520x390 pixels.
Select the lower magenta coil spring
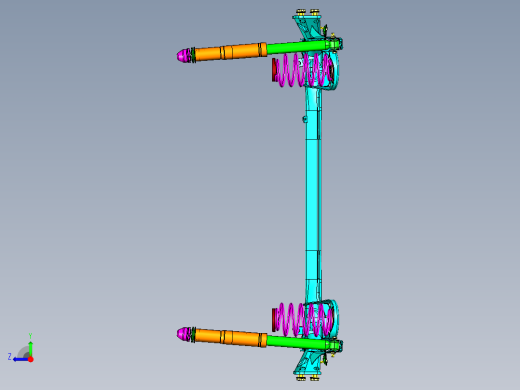tap(304, 319)
